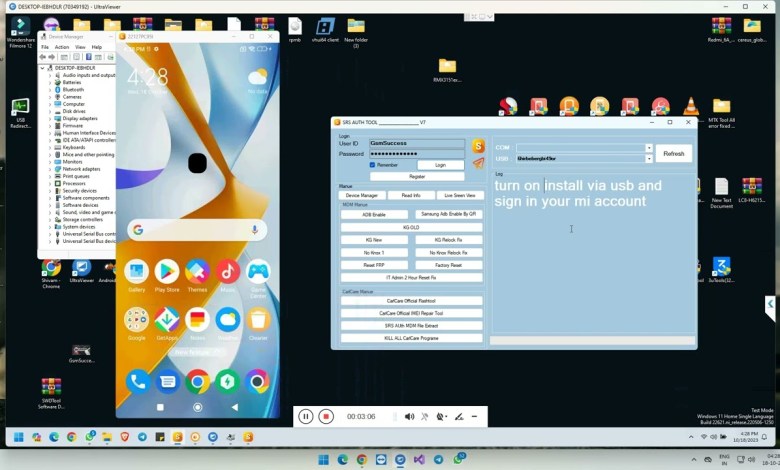Expand the Disk drives tree node
Image resolution: width=780 pixels, height=470 pixels.
[50, 111]
